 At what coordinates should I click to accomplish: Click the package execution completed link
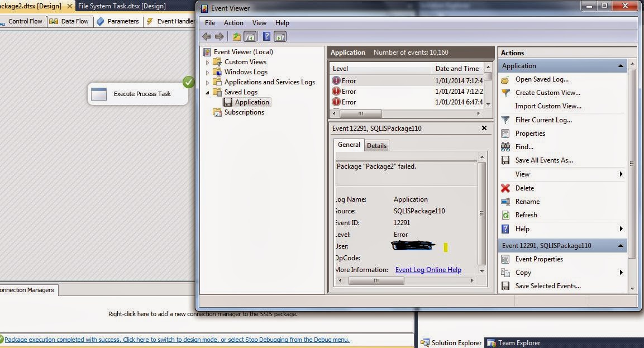(179, 340)
